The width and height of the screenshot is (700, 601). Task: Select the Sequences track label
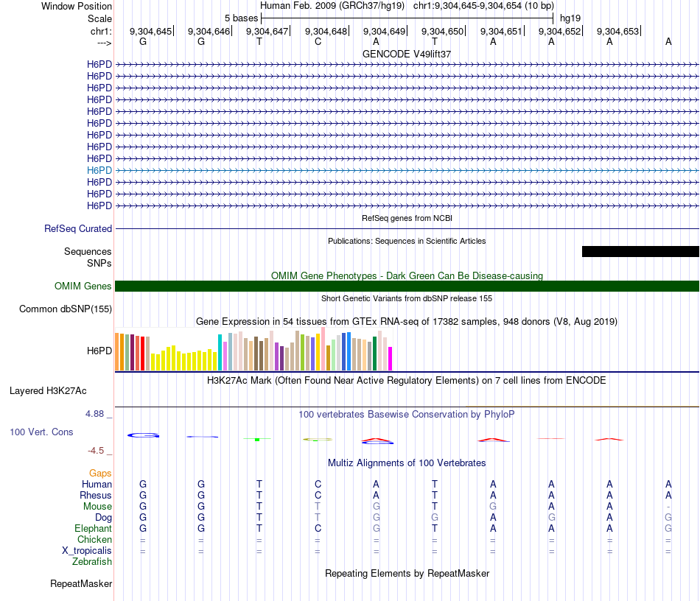[88, 251]
